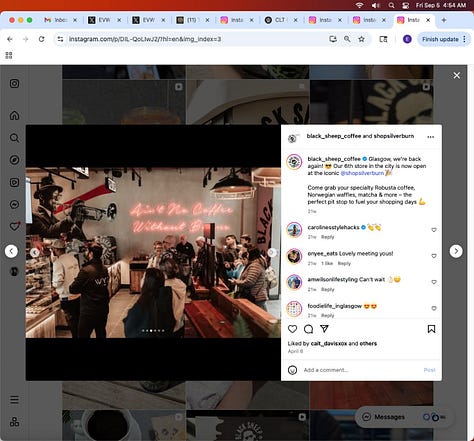Open black_sheep_coffee profile from caption

pos(334,159)
